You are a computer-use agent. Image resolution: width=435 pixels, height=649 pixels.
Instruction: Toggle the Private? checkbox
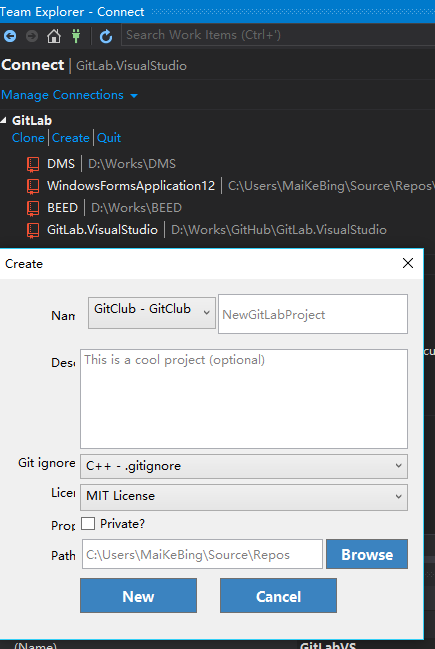pyautogui.click(x=88, y=523)
